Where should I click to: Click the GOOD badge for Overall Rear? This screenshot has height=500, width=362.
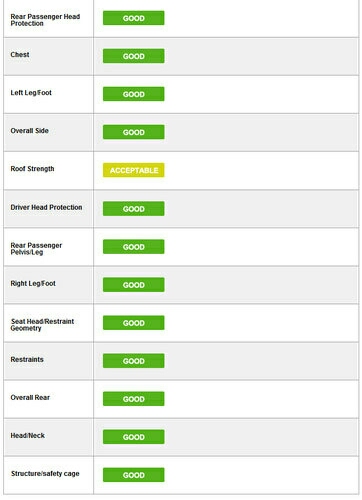tap(133, 399)
